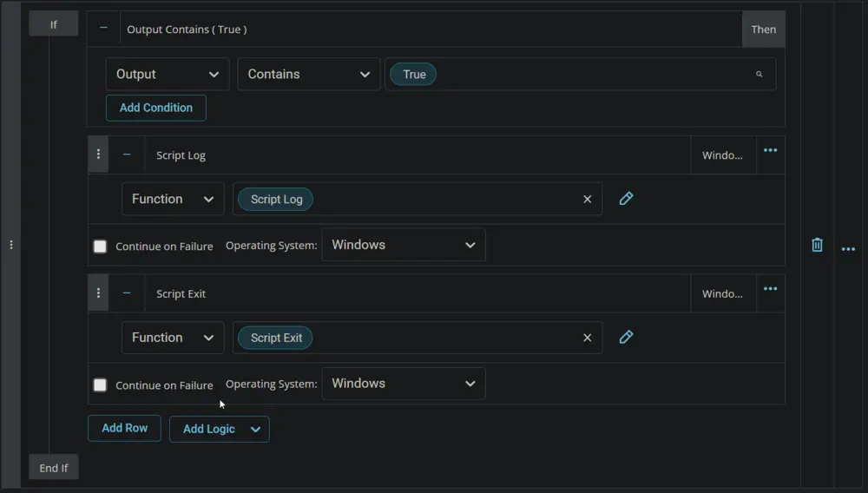Screen dimensions: 868x493
Task: Select the Script Exit function chip
Action: point(276,338)
